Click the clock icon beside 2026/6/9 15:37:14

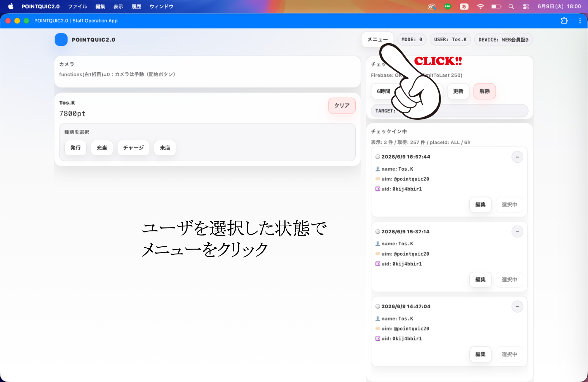point(378,232)
